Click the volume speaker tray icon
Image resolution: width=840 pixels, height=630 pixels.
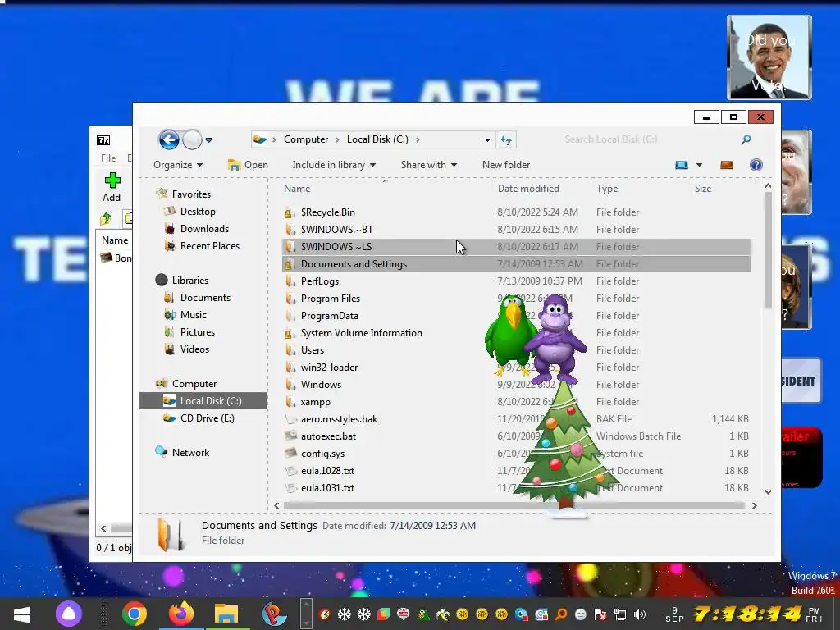tap(640, 614)
